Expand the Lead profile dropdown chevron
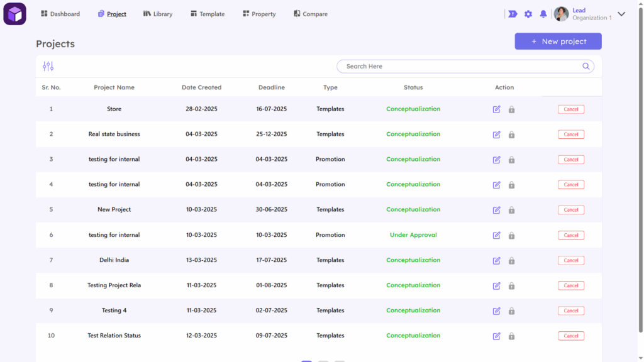 click(x=621, y=14)
